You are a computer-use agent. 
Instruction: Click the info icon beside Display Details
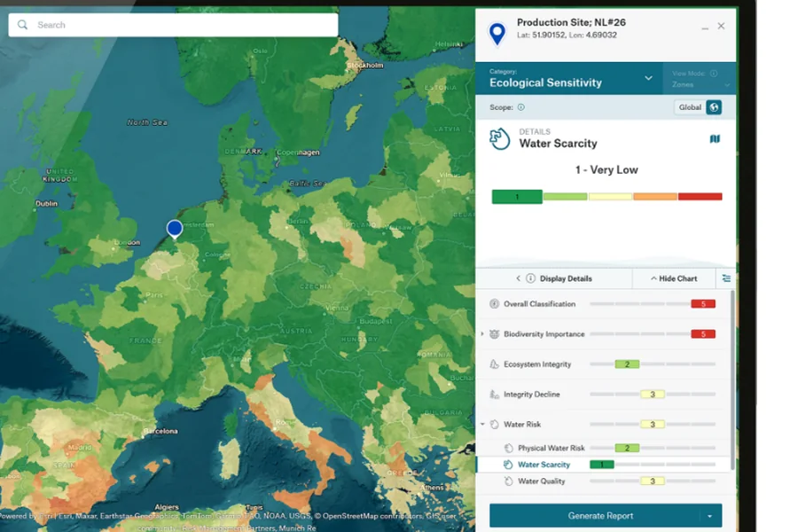(x=530, y=278)
